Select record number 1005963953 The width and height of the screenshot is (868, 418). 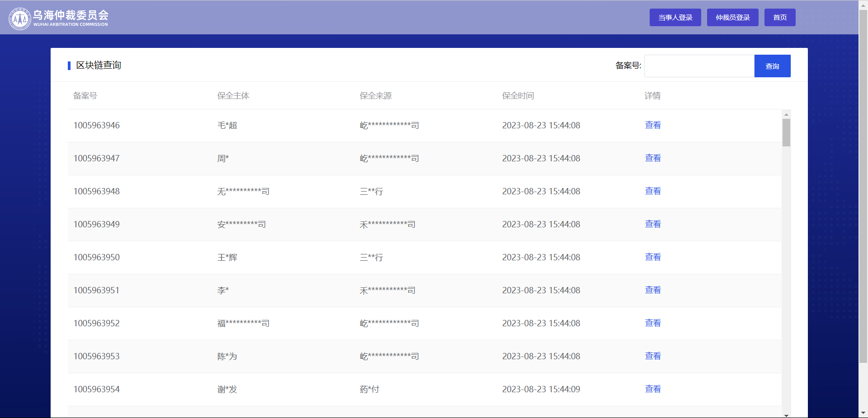click(97, 356)
